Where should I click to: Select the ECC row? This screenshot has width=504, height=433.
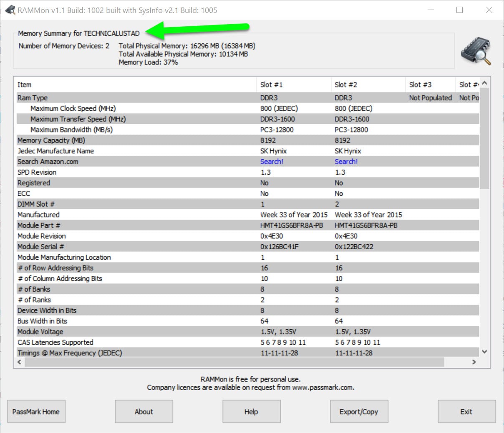coord(247,193)
